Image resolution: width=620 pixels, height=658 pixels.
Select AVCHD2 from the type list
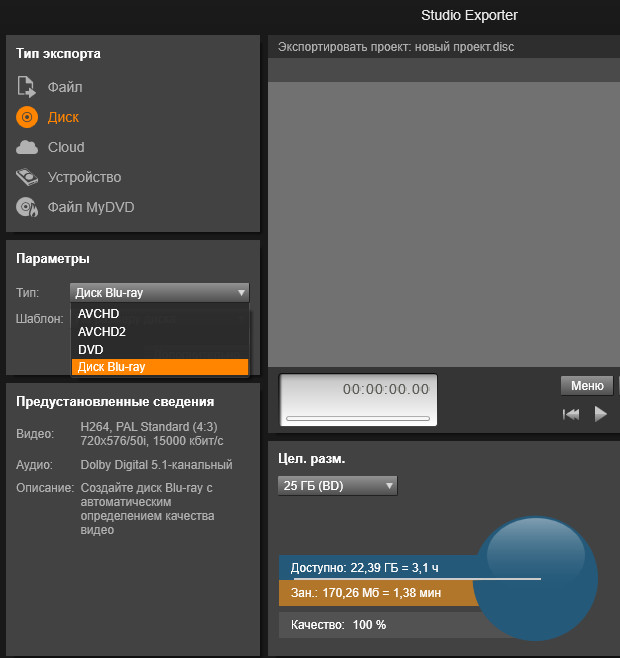(x=160, y=332)
